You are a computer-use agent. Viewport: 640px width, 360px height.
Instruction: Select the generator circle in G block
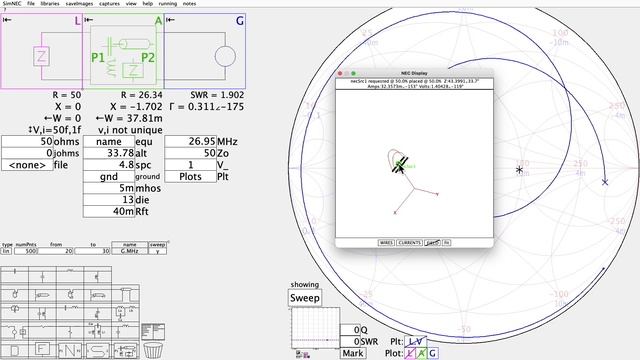pyautogui.click(x=225, y=56)
